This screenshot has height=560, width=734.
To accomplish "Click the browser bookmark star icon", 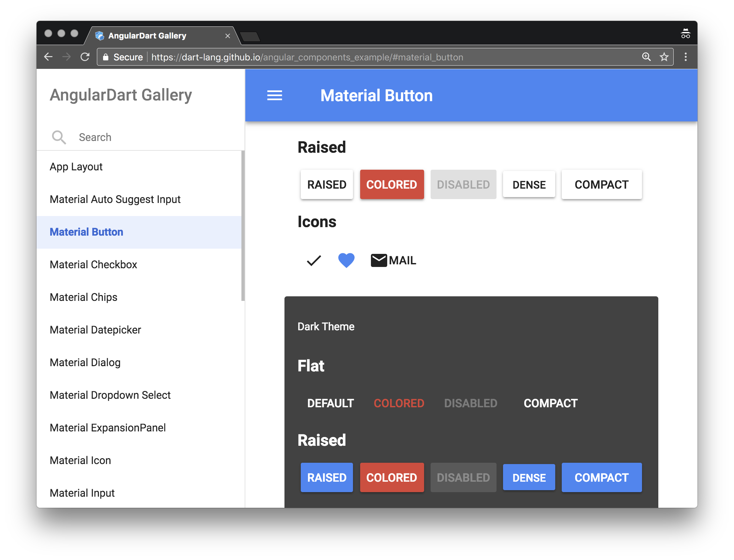I will (665, 57).
